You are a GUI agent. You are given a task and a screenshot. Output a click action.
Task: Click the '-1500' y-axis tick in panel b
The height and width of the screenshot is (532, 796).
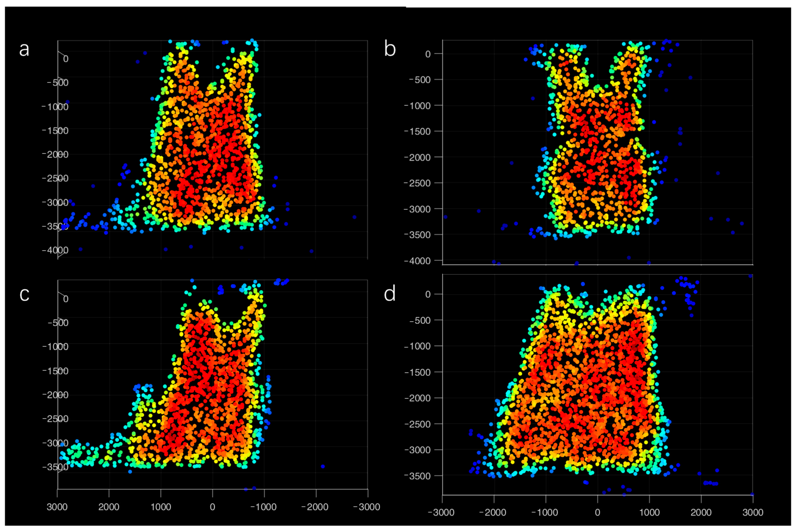coord(417,131)
